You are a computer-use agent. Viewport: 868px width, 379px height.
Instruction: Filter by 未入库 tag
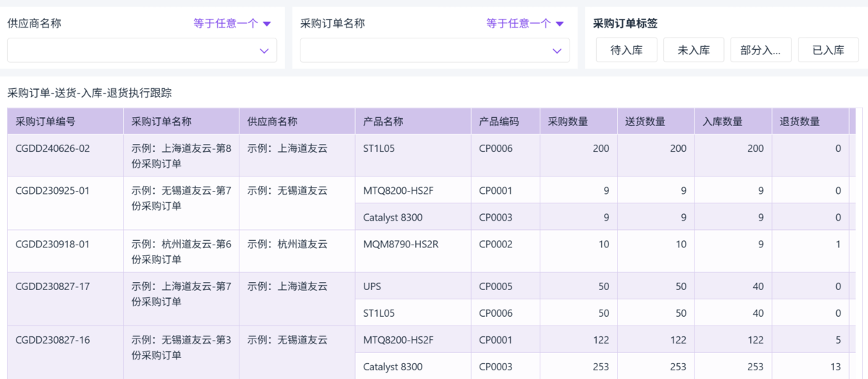(x=694, y=50)
